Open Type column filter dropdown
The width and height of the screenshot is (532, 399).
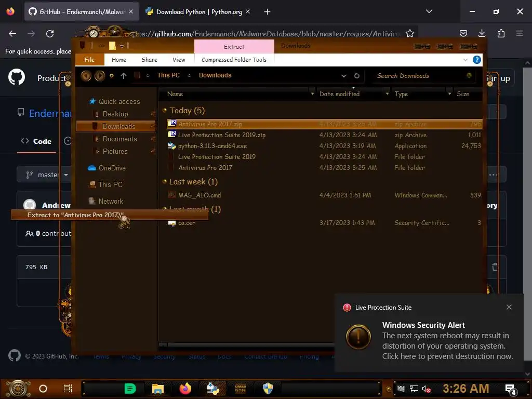449,94
